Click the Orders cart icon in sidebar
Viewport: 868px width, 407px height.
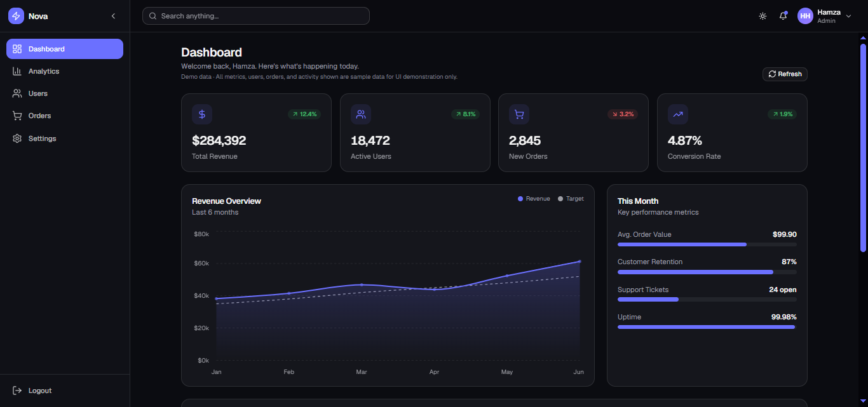click(x=17, y=116)
